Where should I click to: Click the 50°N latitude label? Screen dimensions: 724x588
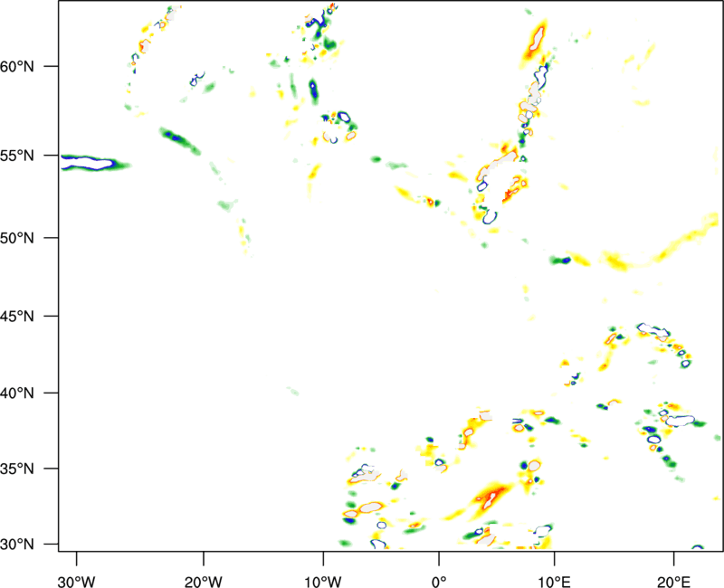pyautogui.click(x=17, y=238)
